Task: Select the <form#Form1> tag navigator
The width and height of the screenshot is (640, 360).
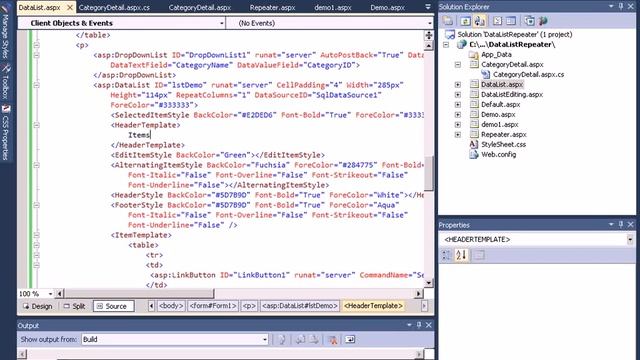Action: (213, 306)
